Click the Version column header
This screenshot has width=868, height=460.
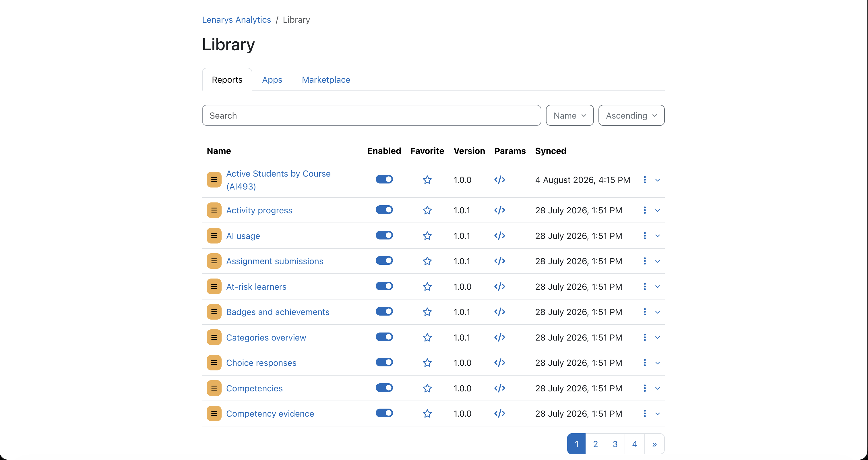click(x=469, y=151)
